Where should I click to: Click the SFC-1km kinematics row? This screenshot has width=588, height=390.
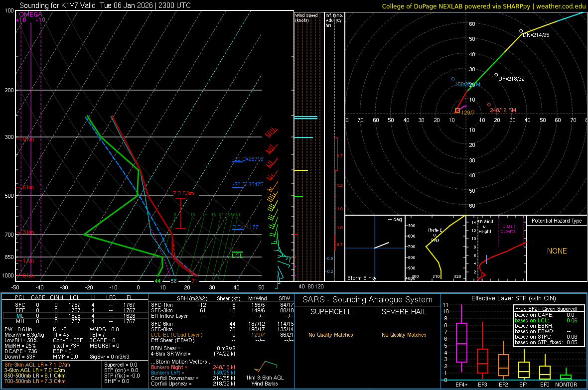click(222, 305)
